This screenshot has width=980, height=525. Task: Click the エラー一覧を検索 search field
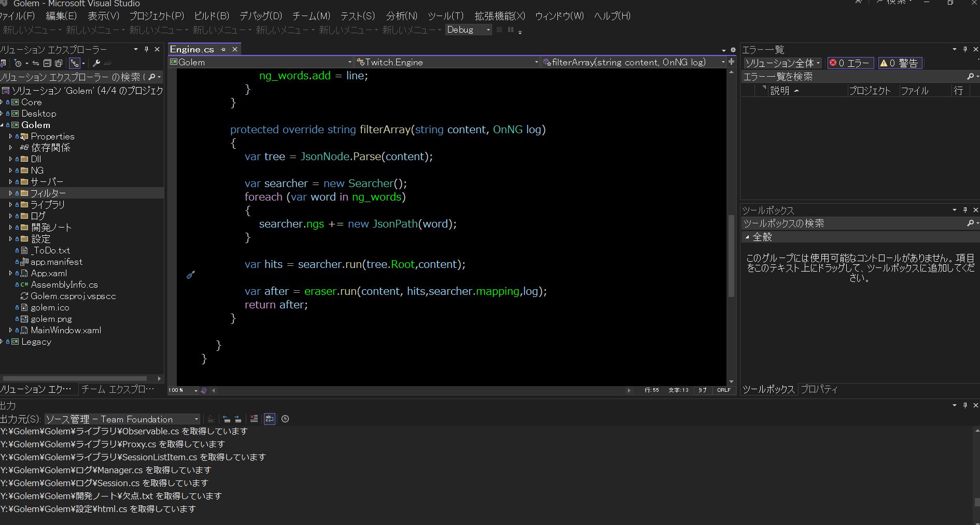pos(853,77)
